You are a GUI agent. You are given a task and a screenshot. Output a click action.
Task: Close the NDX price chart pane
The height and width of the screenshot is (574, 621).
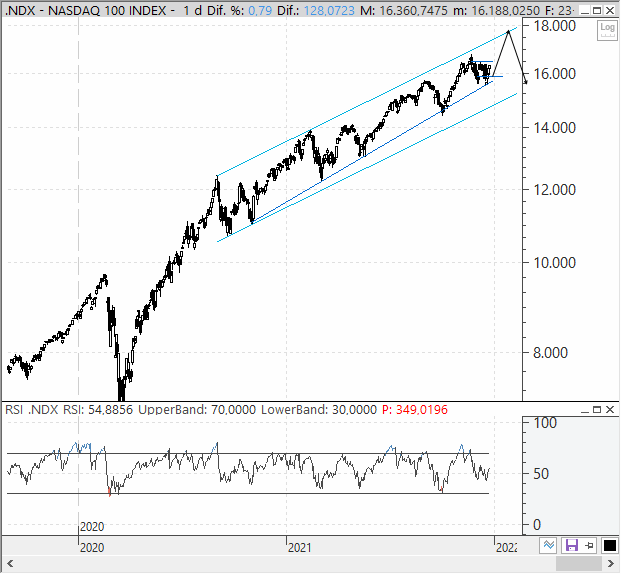(610, 11)
